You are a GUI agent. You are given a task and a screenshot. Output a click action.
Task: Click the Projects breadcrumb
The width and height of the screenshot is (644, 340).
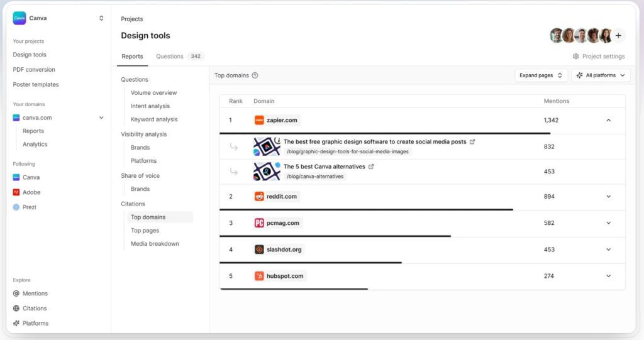(132, 19)
